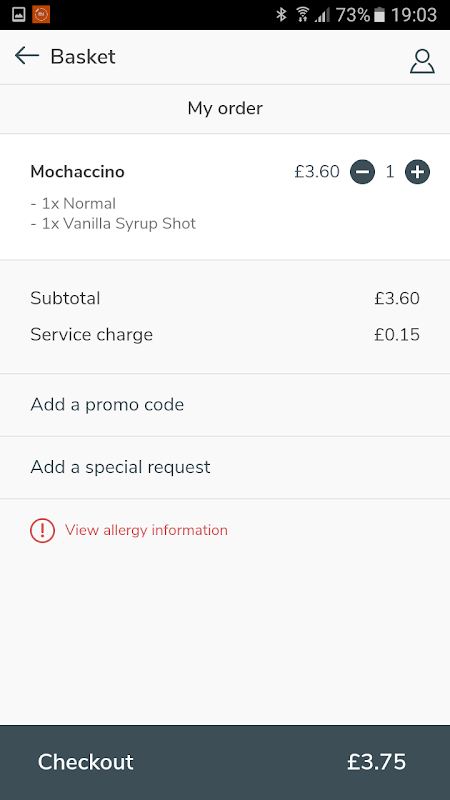The image size is (450, 800).
Task: Tap the back arrow beside Basket
Action: 27,56
